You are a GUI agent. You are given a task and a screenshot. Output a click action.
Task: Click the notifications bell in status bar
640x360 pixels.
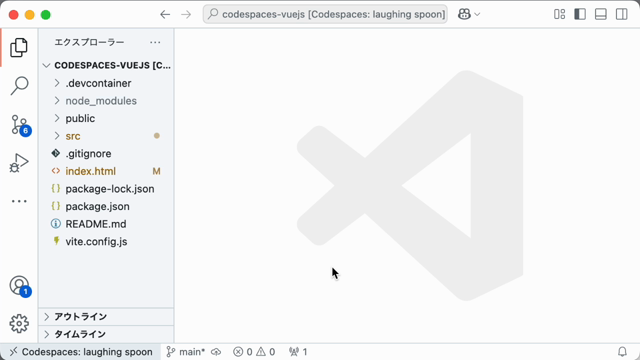point(622,351)
